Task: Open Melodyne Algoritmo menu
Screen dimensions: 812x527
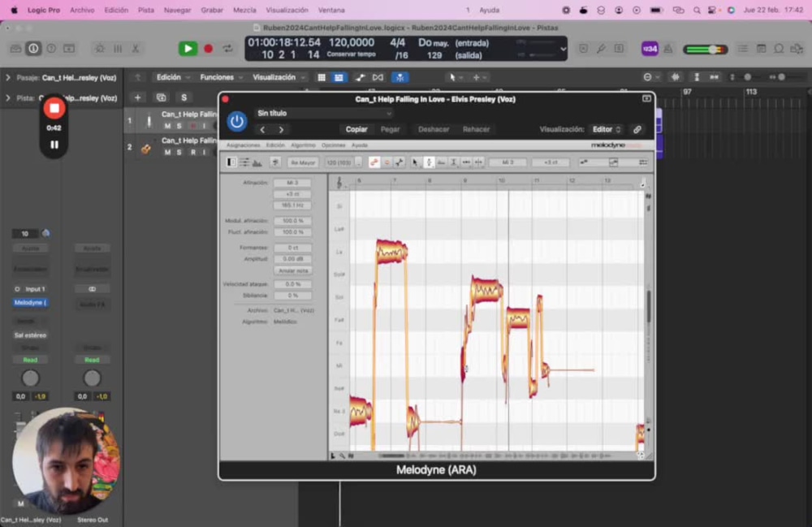Action: coord(303,145)
